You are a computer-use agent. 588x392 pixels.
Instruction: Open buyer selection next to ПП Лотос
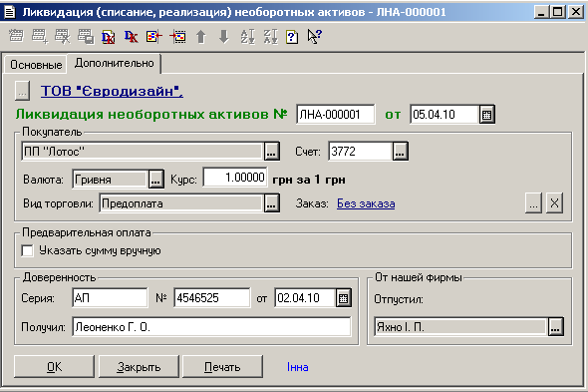click(x=271, y=152)
